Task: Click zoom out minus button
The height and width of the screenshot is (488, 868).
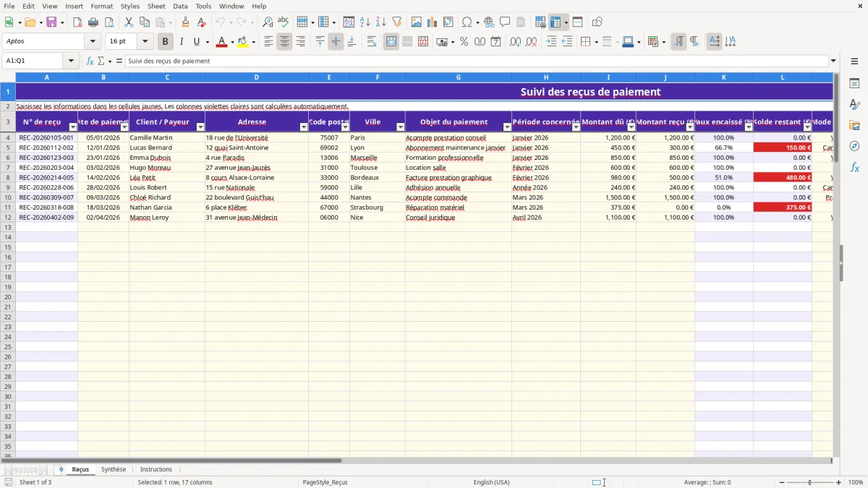Action: [x=782, y=482]
